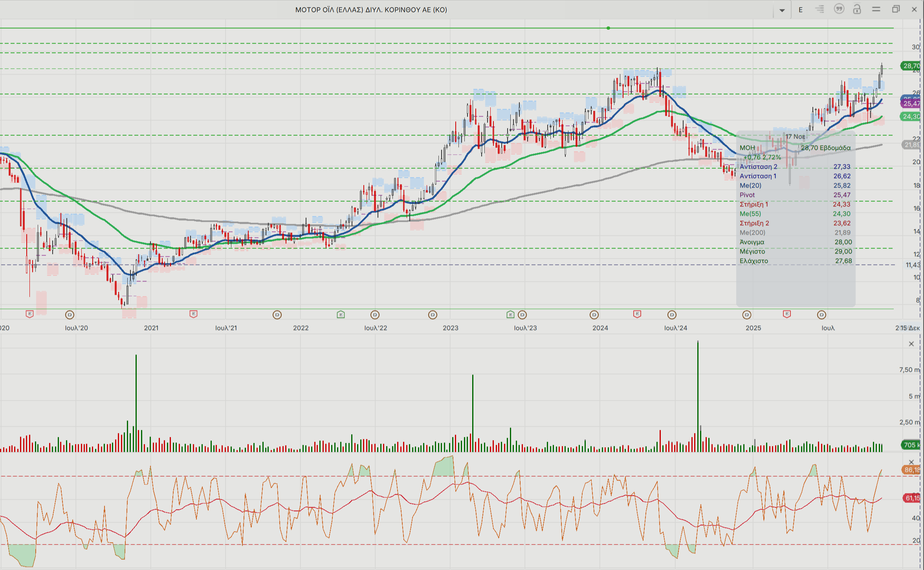Click the restore window icon

point(896,9)
